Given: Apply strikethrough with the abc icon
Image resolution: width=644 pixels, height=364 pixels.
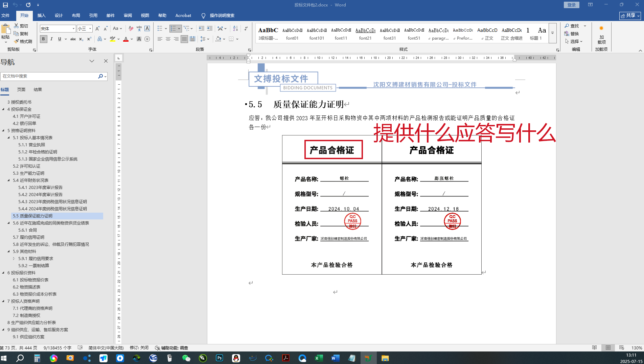Looking at the screenshot, I should click(73, 39).
